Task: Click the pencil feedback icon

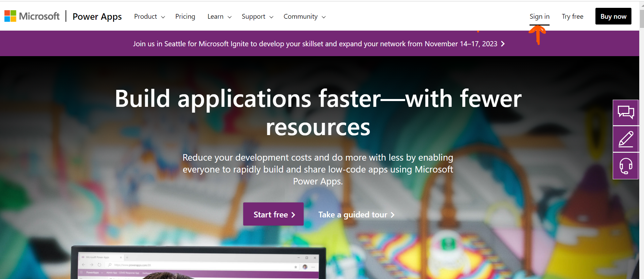Action: 626,139
